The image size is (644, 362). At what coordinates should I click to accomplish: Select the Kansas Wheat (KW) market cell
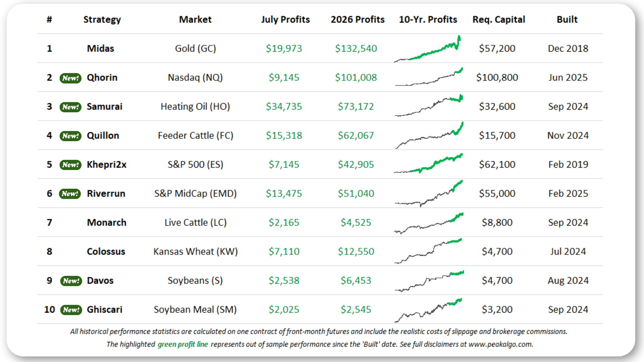[x=196, y=252]
